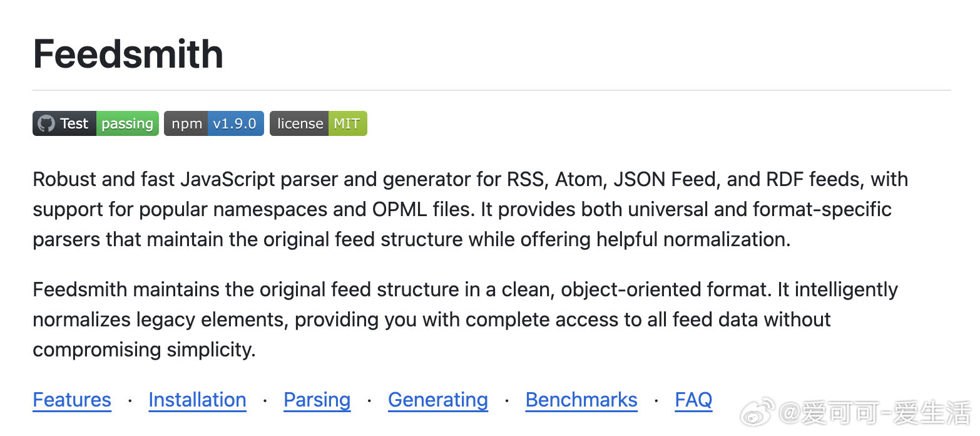
Task: Click the dot separator between Features and Installation
Action: click(x=130, y=400)
